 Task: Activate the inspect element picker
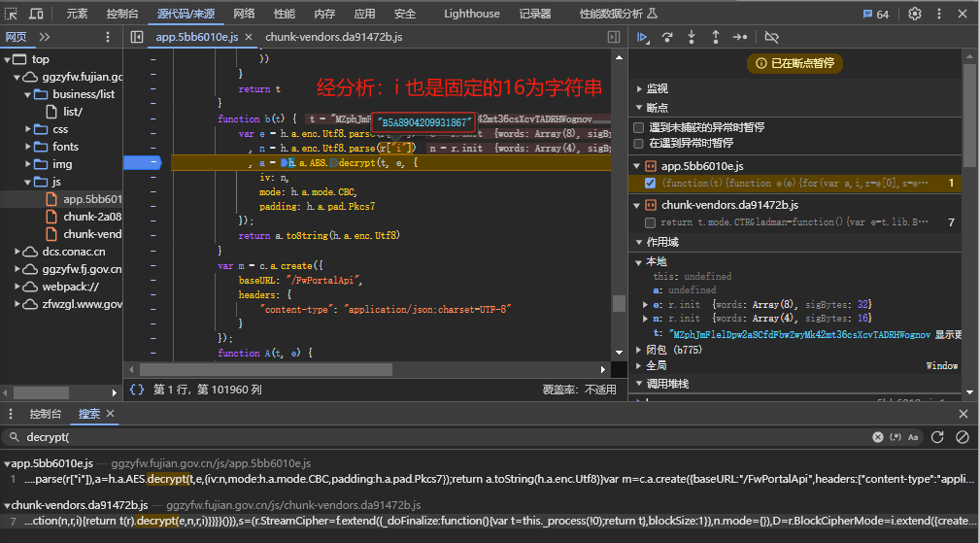[x=11, y=14]
